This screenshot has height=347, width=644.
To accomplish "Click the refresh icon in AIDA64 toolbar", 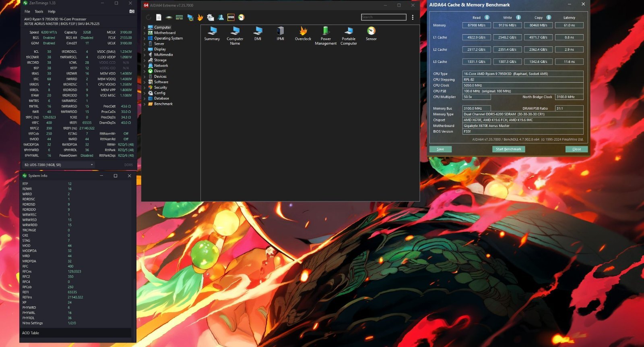I will click(x=149, y=17).
